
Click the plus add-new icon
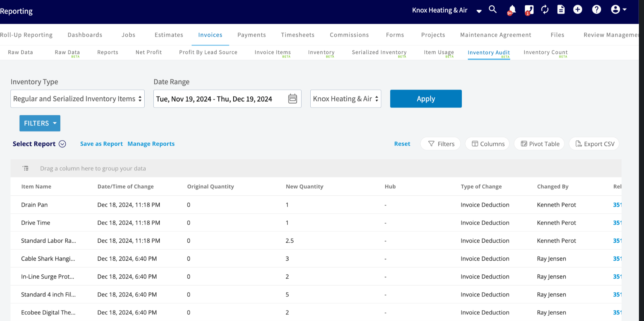(578, 9)
